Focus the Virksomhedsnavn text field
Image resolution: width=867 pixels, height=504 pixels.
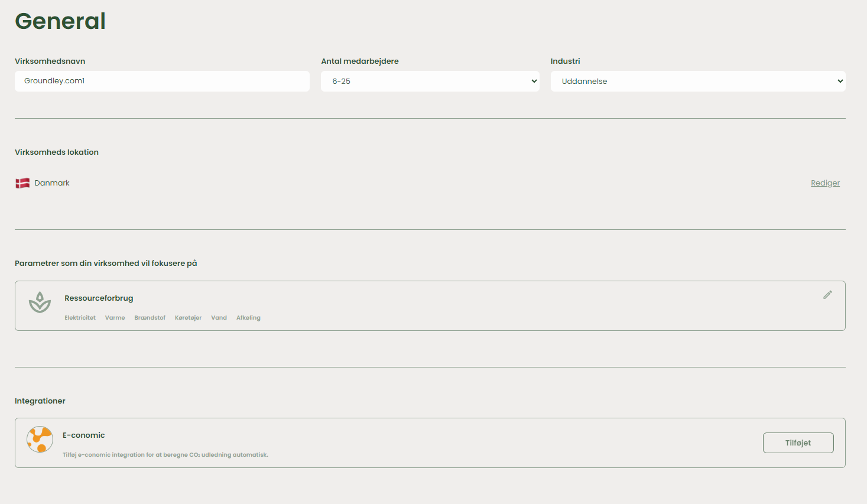[x=162, y=82]
